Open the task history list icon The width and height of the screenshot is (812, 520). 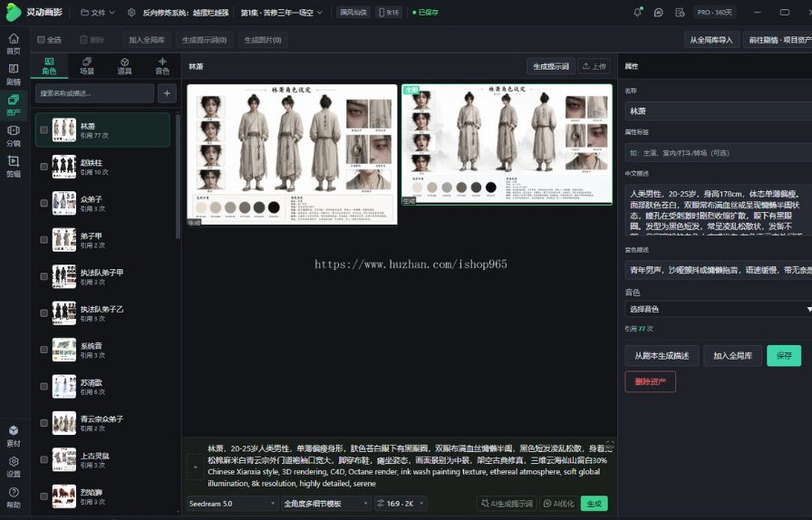[680, 13]
